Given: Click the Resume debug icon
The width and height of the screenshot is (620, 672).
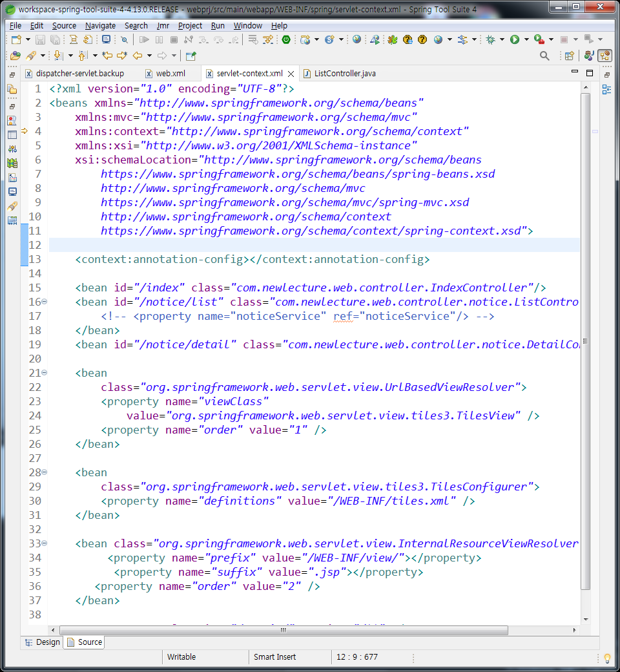Looking at the screenshot, I should click(145, 40).
